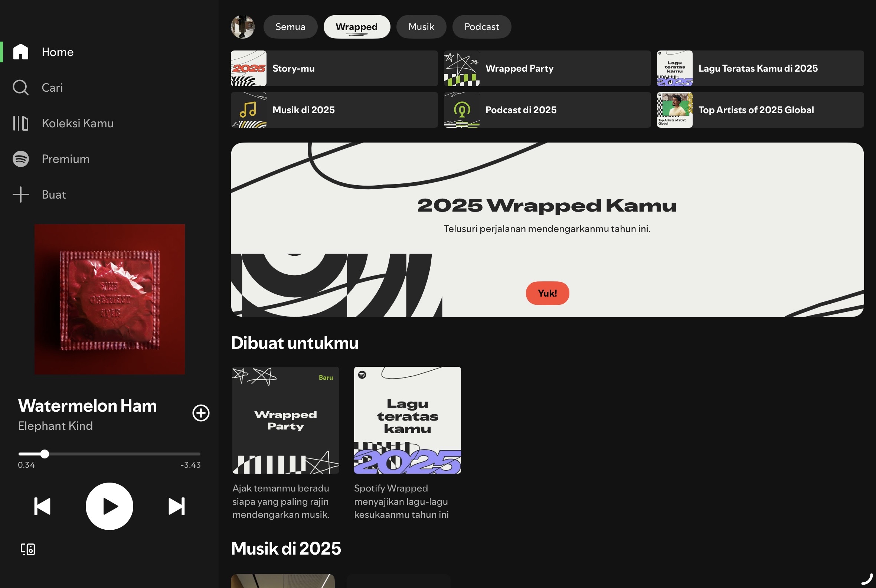The image size is (876, 588).
Task: Add Watermelon Ham to library with plus icon
Action: (x=200, y=413)
